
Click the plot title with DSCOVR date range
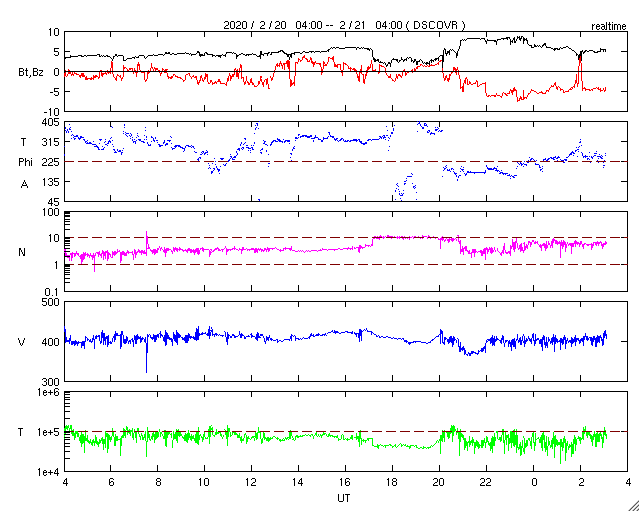point(344,25)
